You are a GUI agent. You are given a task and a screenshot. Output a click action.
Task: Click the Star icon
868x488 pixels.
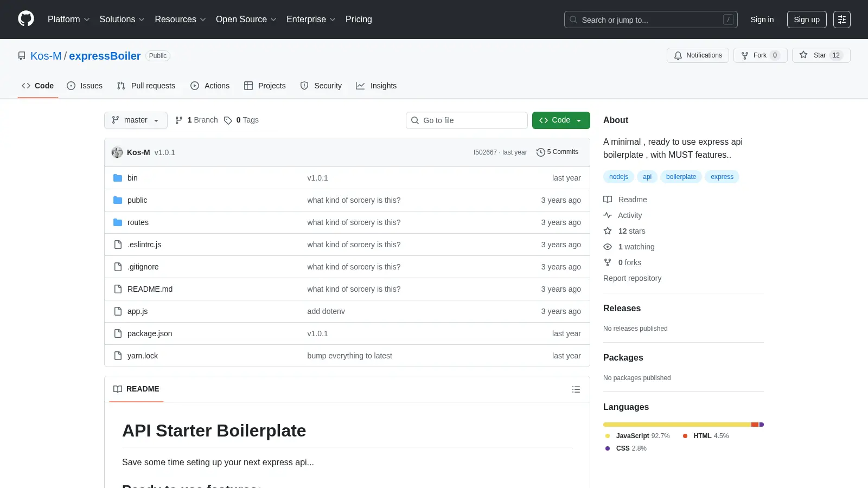coord(803,55)
